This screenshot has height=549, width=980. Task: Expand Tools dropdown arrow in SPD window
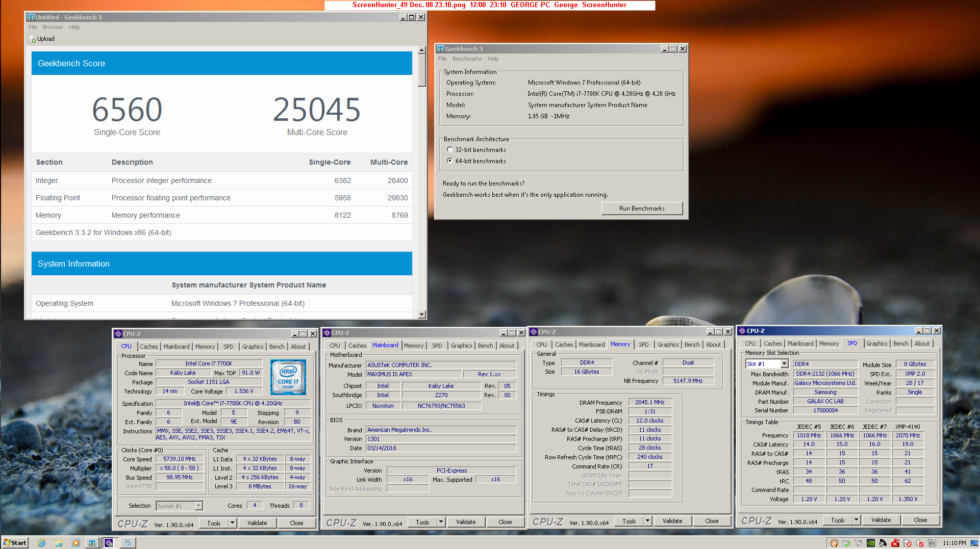tap(857, 520)
